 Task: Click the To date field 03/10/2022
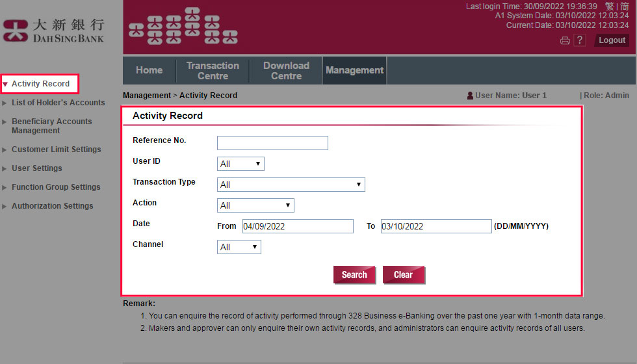pos(436,226)
